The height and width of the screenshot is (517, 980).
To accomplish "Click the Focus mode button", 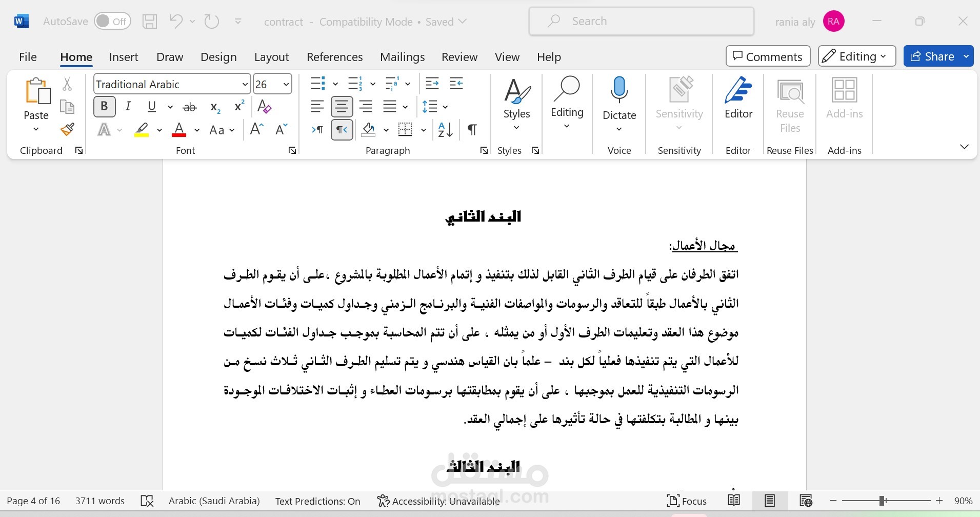I will 687,501.
